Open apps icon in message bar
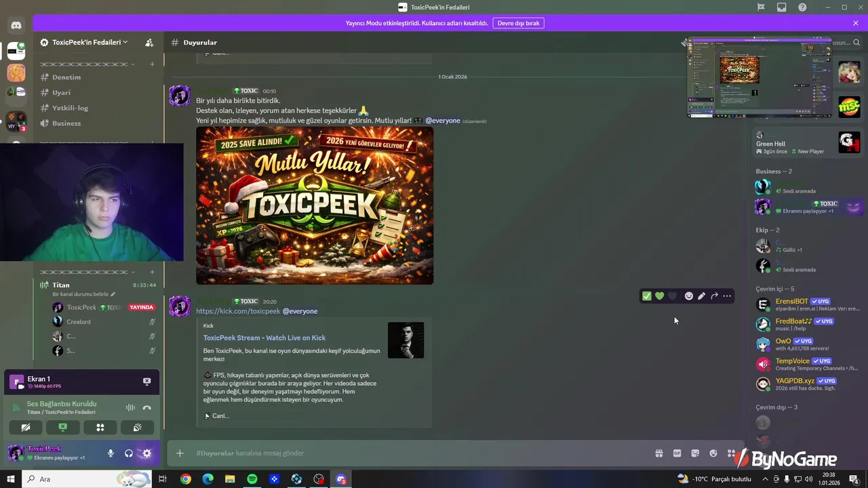The height and width of the screenshot is (488, 868). coord(731,453)
